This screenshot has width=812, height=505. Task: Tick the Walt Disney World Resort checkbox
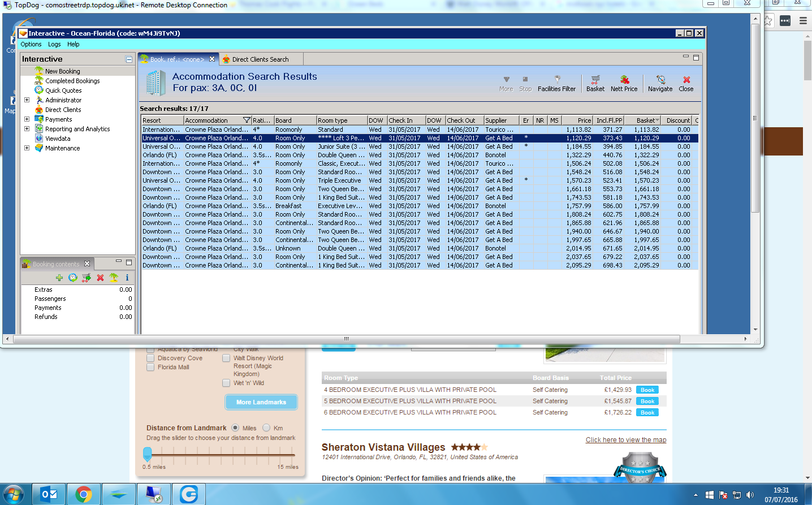pos(226,358)
